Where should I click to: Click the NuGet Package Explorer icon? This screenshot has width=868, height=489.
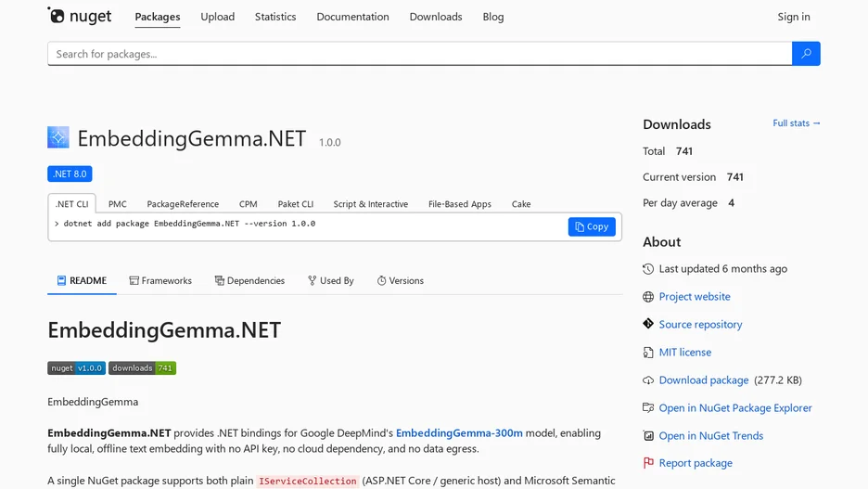648,407
